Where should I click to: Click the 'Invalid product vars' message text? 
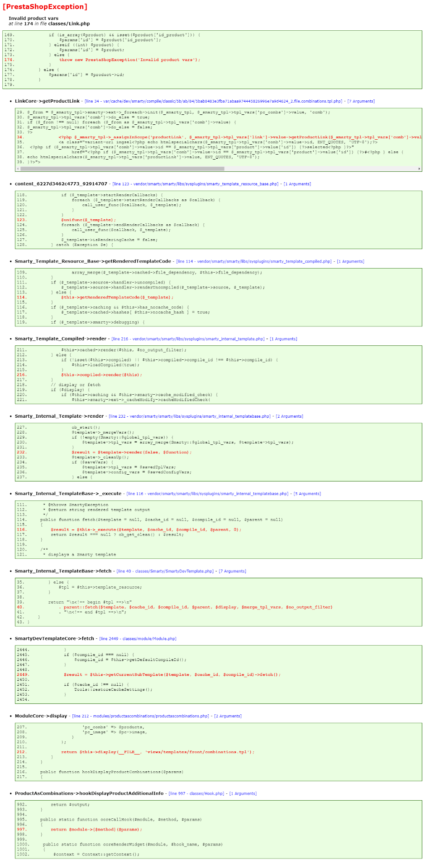click(33, 19)
